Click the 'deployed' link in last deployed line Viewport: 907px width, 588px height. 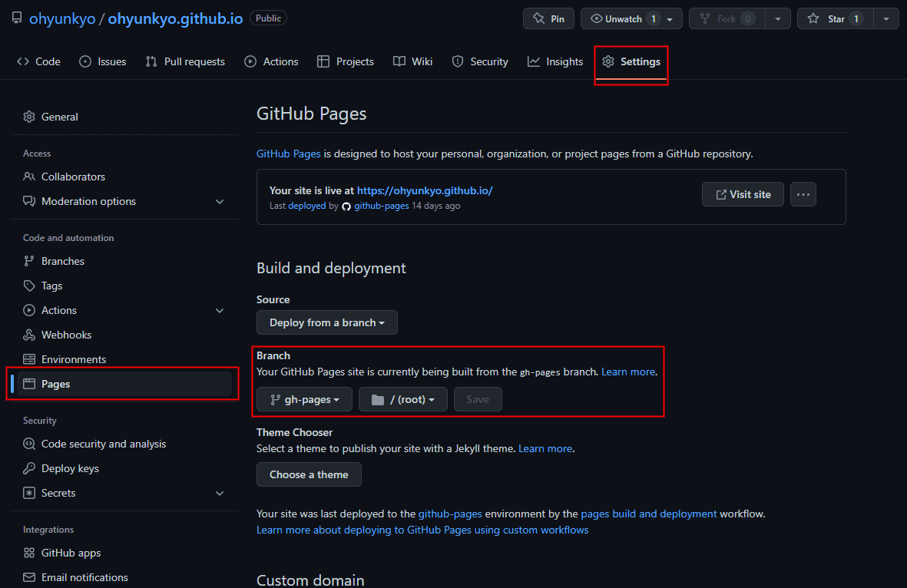click(307, 206)
